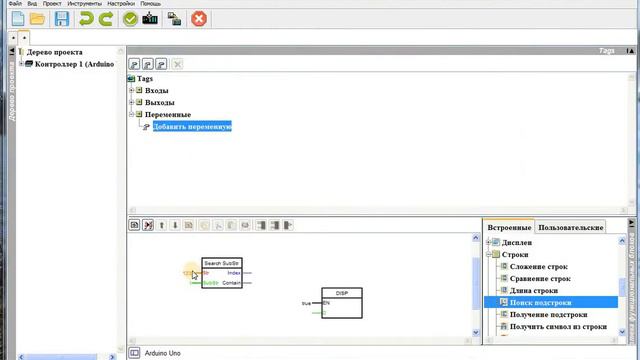The width and height of the screenshot is (640, 360).
Task: Click the status bar icon beside Arduino Uno
Action: (x=134, y=353)
